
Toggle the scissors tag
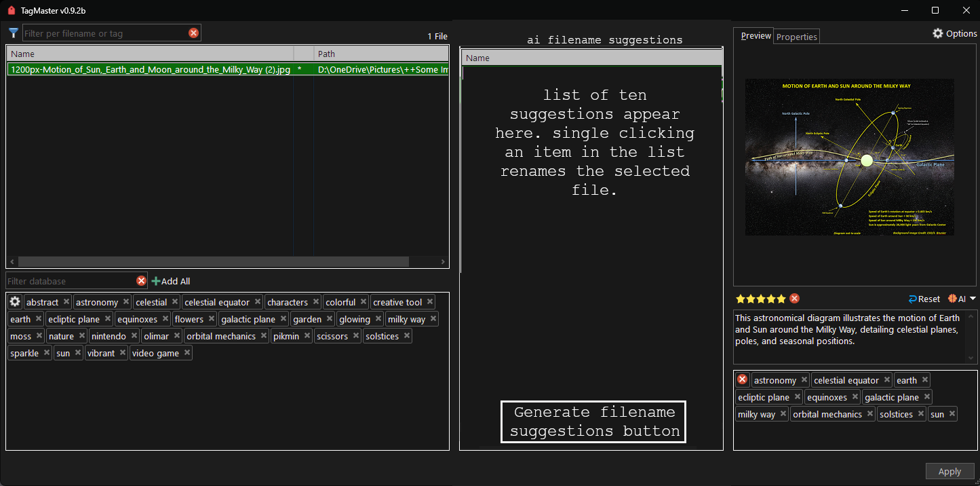click(332, 336)
